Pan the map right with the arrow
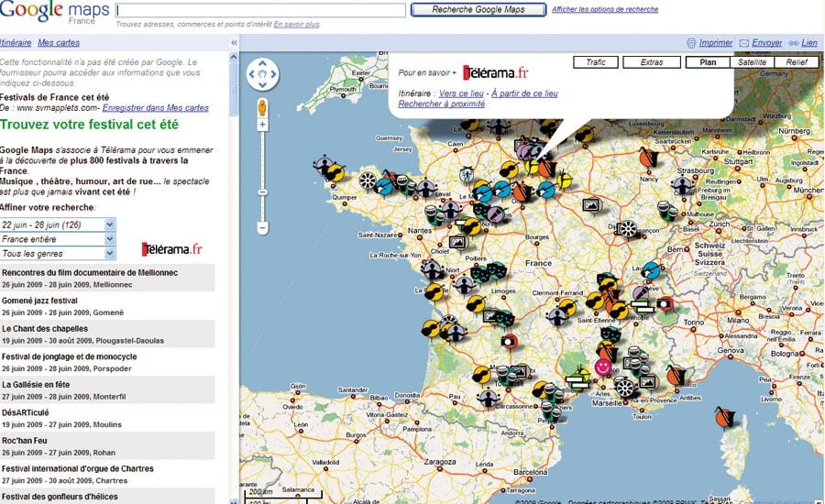Image resolution: width=825 pixels, height=504 pixels. (x=273, y=74)
